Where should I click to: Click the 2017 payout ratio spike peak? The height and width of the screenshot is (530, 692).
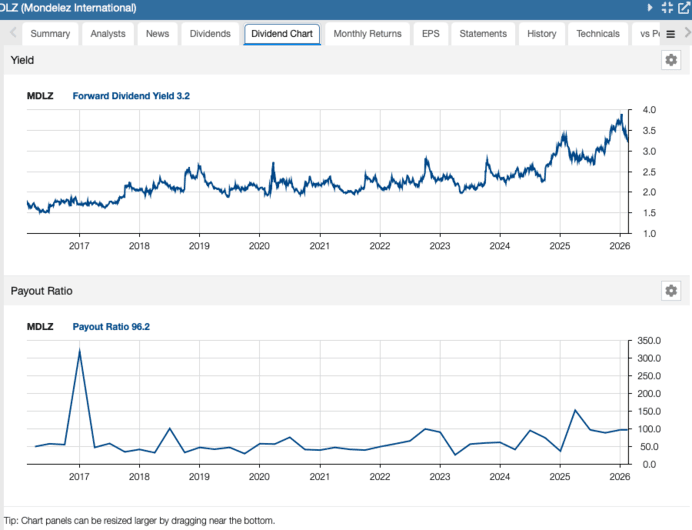(79, 350)
